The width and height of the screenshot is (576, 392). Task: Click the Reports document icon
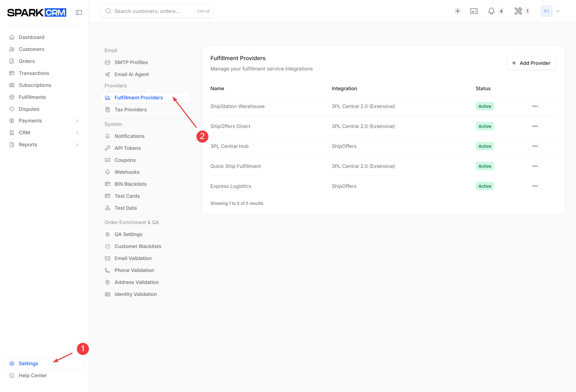click(x=12, y=144)
